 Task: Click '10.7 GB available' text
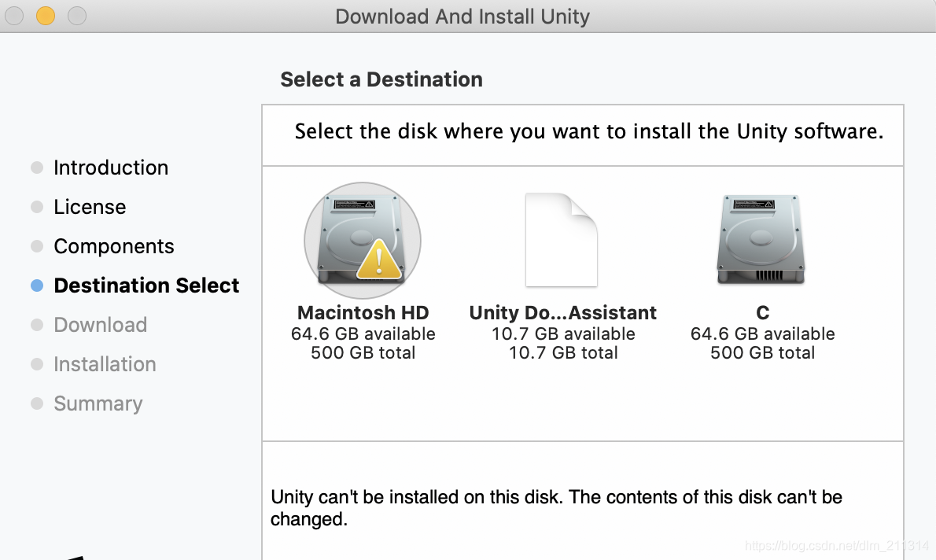(563, 333)
